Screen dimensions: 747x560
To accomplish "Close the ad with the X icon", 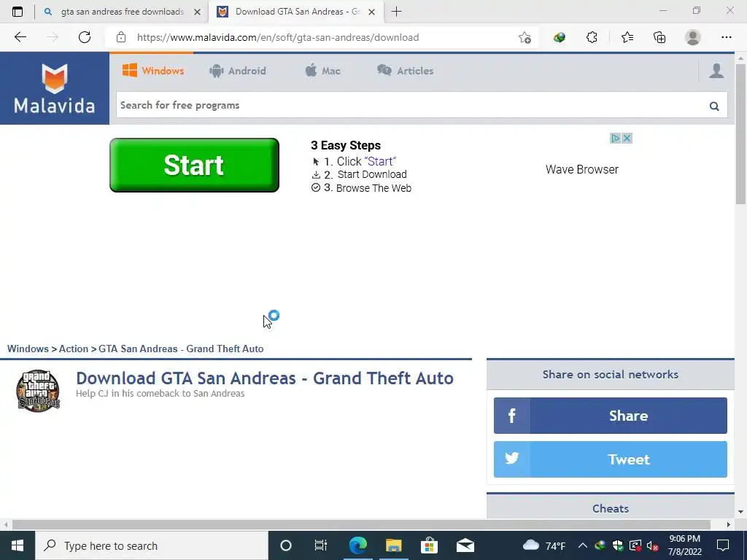I will click(627, 138).
